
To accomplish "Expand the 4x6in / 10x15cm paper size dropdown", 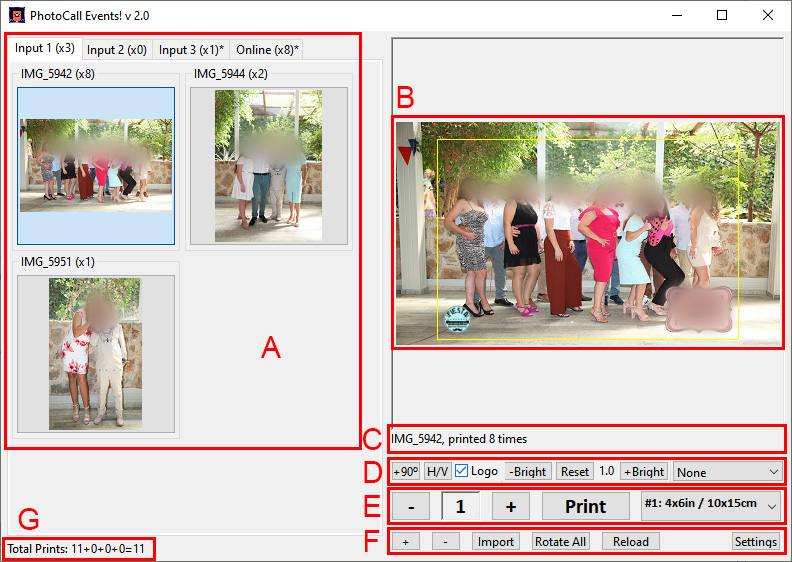I will pos(708,506).
